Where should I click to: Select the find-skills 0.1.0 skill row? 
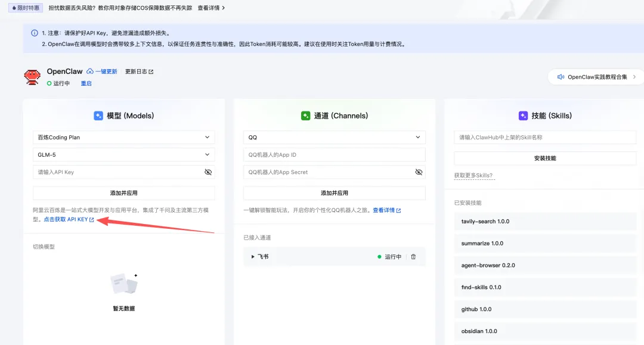[545, 287]
